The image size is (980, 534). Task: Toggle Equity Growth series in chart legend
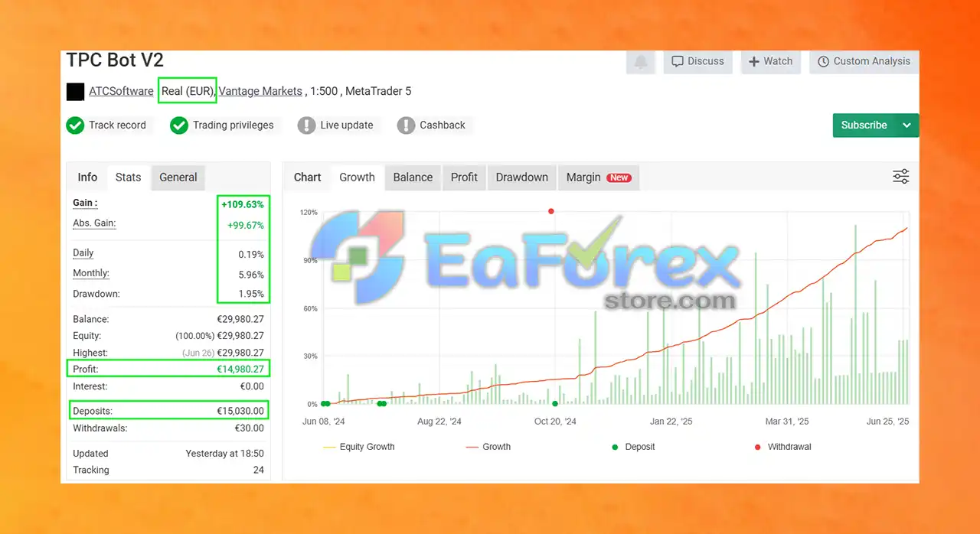coord(359,447)
